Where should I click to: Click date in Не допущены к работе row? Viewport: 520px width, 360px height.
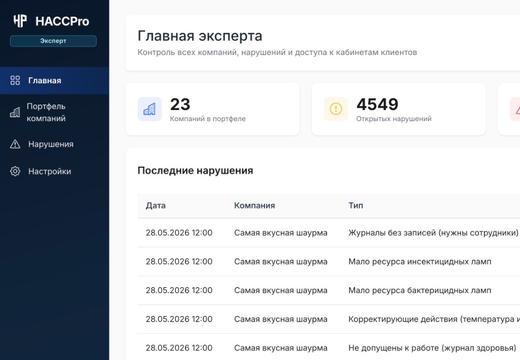tap(179, 348)
